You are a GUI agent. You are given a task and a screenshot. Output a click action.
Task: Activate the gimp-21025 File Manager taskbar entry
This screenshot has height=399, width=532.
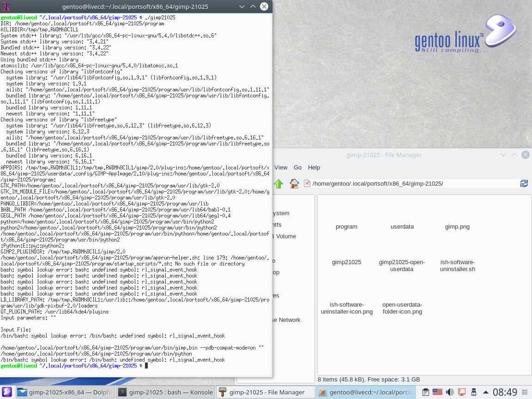pyautogui.click(x=266, y=392)
